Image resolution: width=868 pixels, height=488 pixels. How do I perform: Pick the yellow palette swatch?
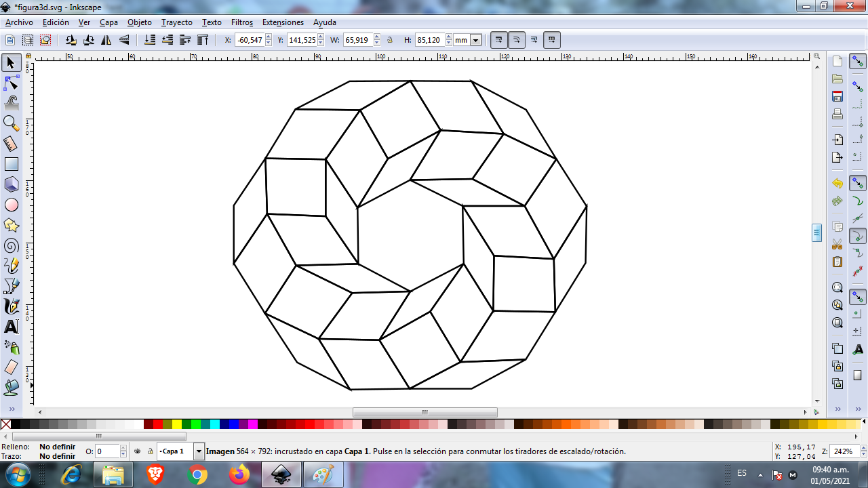[177, 424]
